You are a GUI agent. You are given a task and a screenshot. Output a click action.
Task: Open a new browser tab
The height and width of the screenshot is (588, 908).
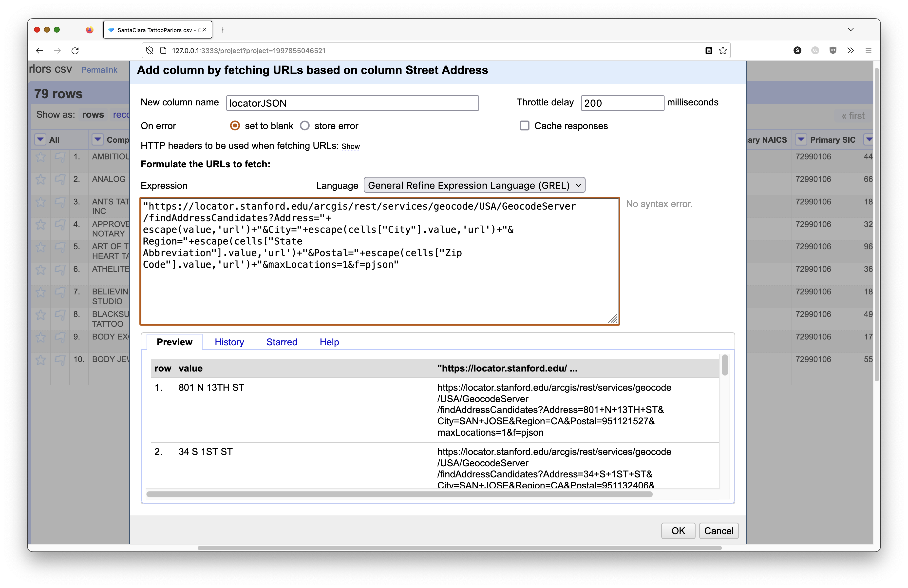(223, 30)
